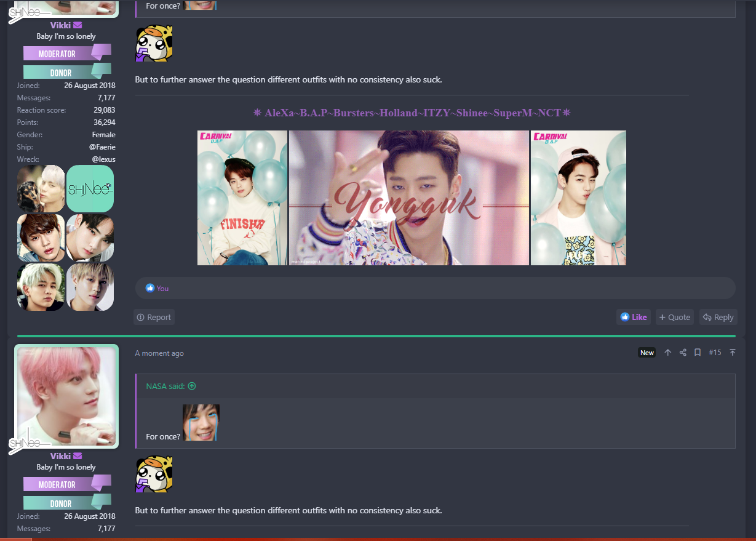This screenshot has height=541, width=756.
Task: Open the @lexus wreck profile link
Action: [104, 159]
